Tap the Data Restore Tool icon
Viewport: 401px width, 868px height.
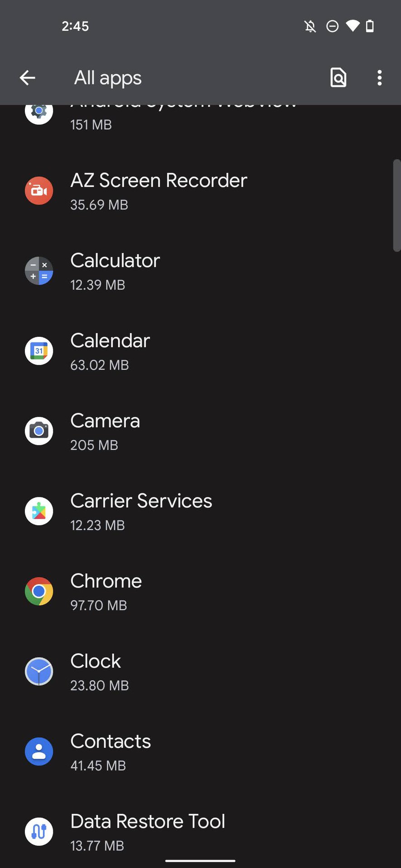click(x=39, y=831)
